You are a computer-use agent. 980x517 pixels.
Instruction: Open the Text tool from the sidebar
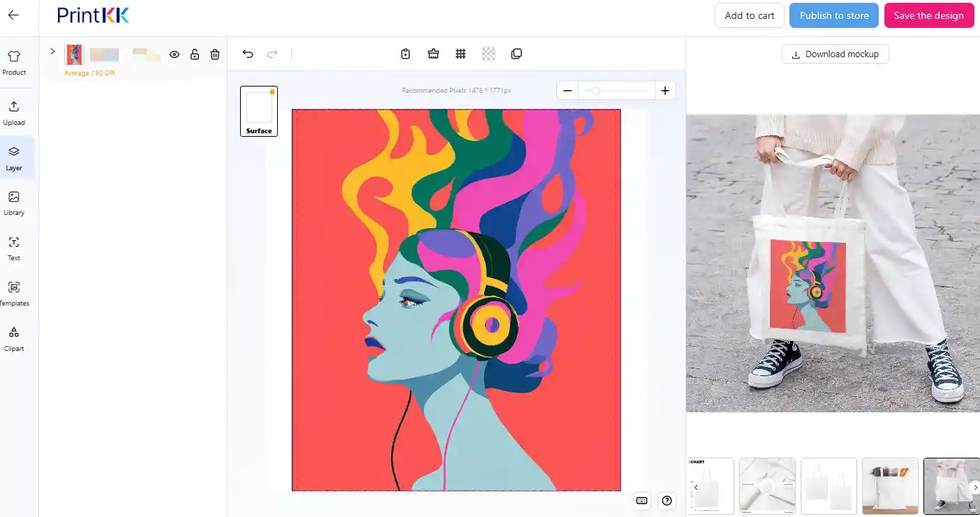(x=14, y=248)
